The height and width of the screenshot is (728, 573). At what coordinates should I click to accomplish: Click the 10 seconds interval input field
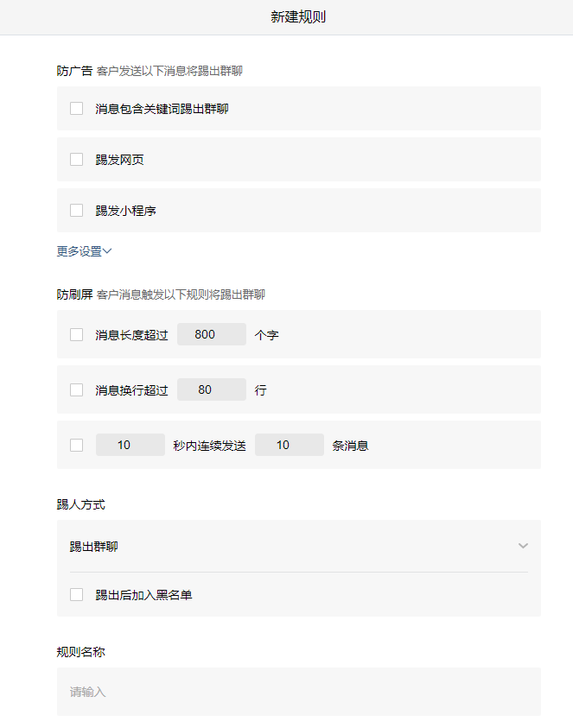click(x=130, y=444)
